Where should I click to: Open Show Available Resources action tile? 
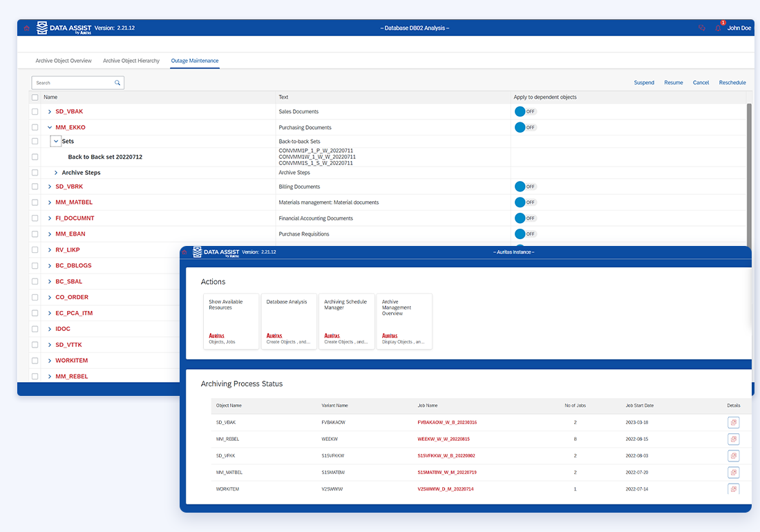(x=231, y=321)
